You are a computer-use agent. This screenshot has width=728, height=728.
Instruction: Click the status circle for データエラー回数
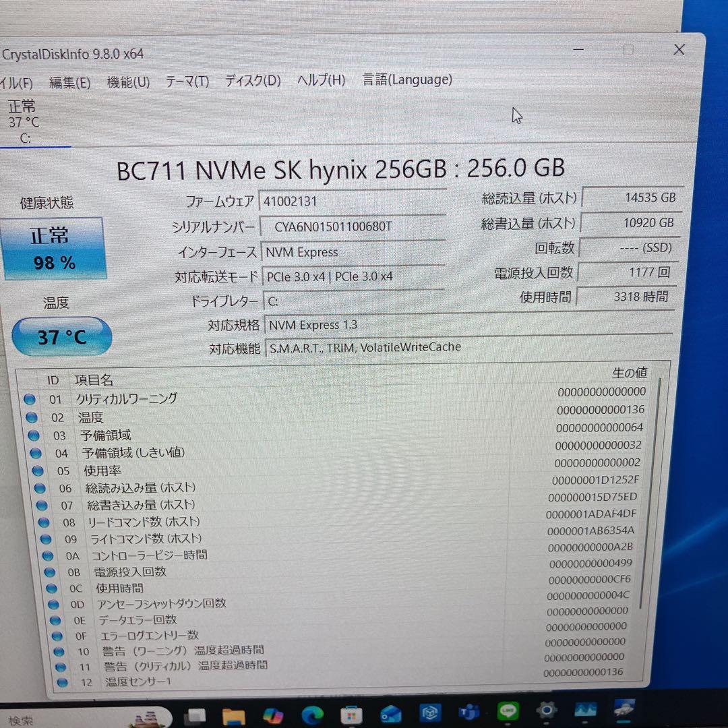pyautogui.click(x=55, y=620)
